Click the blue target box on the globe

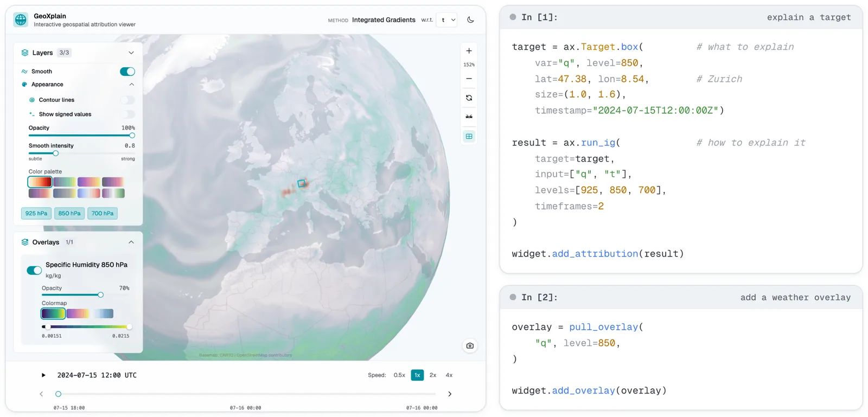tap(302, 183)
